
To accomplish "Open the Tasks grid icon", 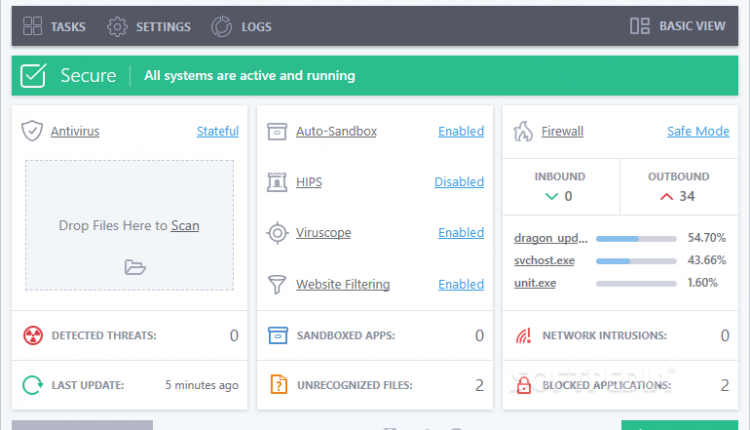I will 33,26.
